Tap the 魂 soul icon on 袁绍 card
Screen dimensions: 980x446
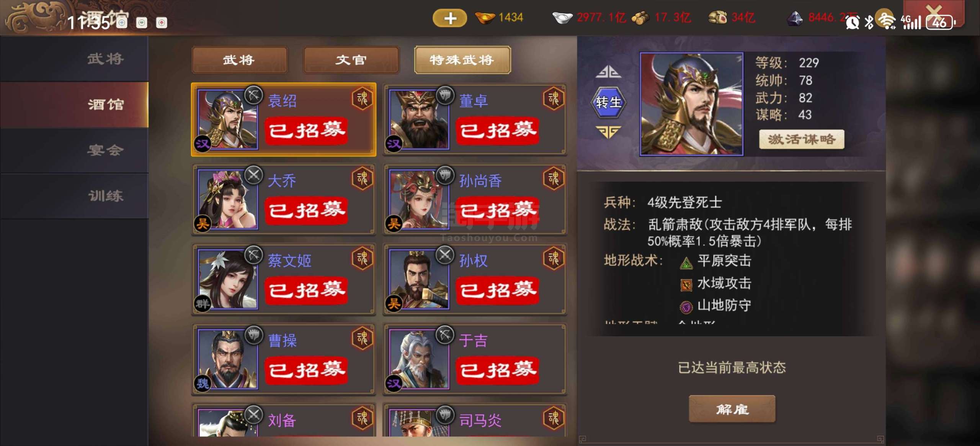pyautogui.click(x=362, y=98)
